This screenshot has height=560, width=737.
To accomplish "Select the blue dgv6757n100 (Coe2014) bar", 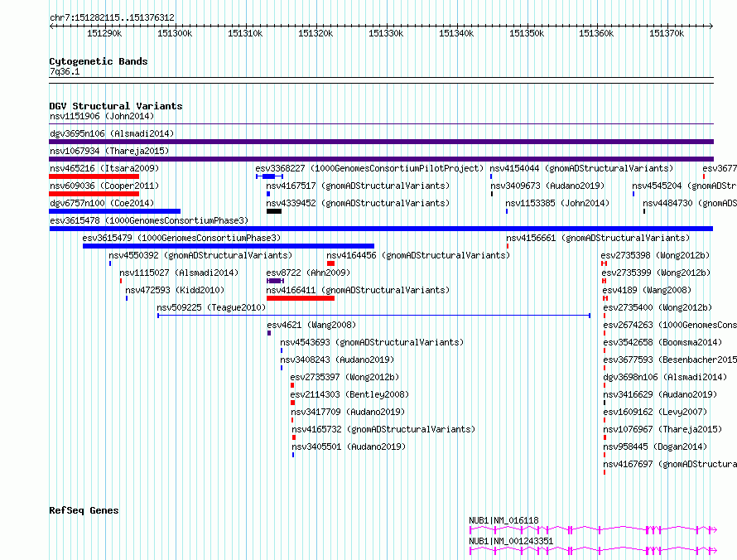I will [114, 211].
